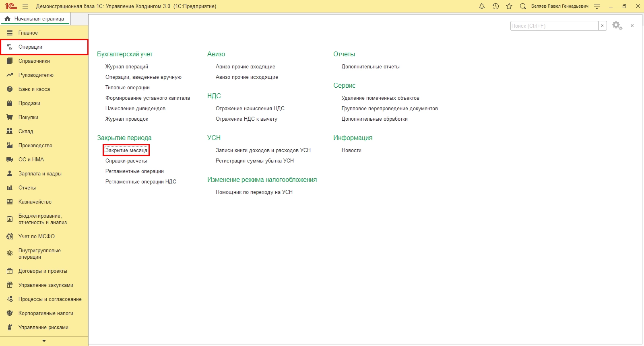Image resolution: width=644 pixels, height=346 pixels.
Task: Click the Управление рисками icon
Action: (10, 327)
